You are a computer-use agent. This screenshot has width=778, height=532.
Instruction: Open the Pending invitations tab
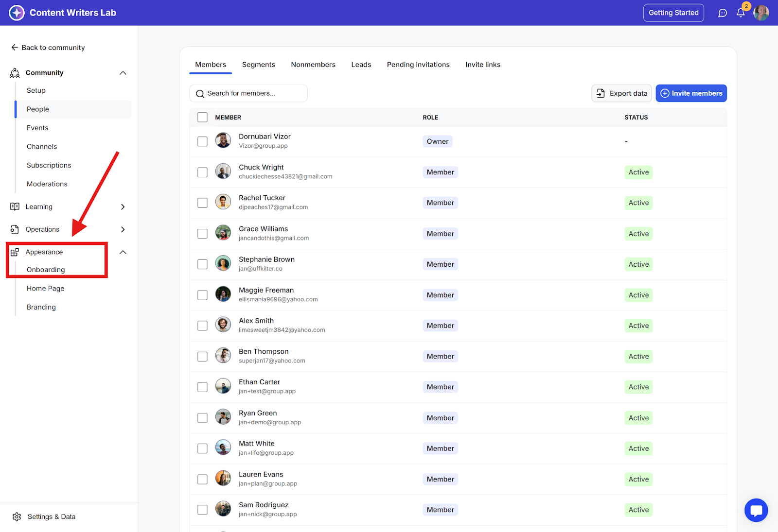coord(418,65)
